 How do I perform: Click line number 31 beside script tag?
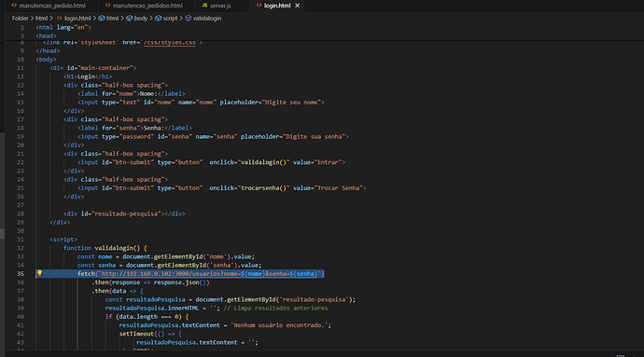point(21,240)
